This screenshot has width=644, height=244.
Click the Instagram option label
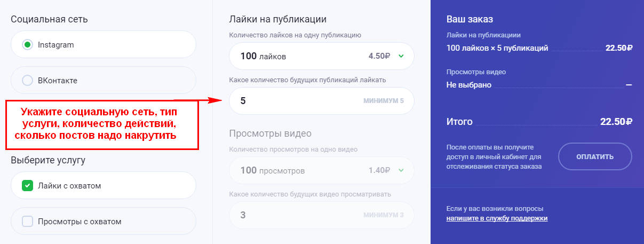click(x=55, y=45)
